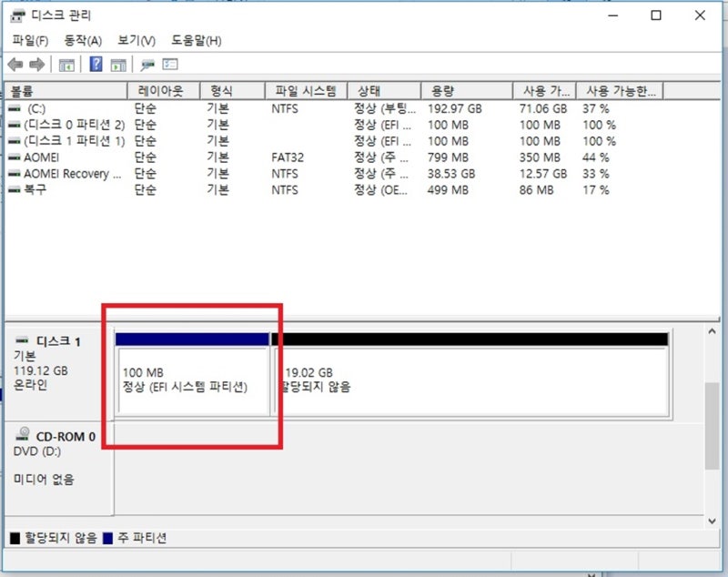Image resolution: width=728 pixels, height=577 pixels.
Task: Select the 100 MB EFI system partition block
Action: [x=193, y=374]
